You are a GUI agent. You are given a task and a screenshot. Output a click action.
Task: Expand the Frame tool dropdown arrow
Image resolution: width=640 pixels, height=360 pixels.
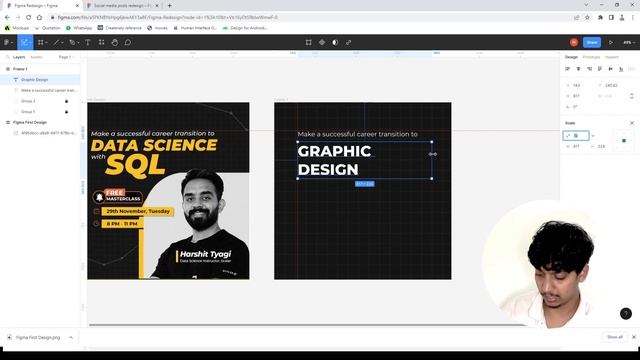pyautogui.click(x=46, y=42)
